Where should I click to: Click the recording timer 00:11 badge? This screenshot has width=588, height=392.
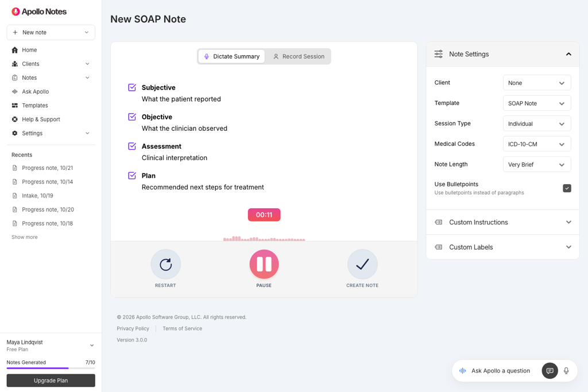[264, 215]
